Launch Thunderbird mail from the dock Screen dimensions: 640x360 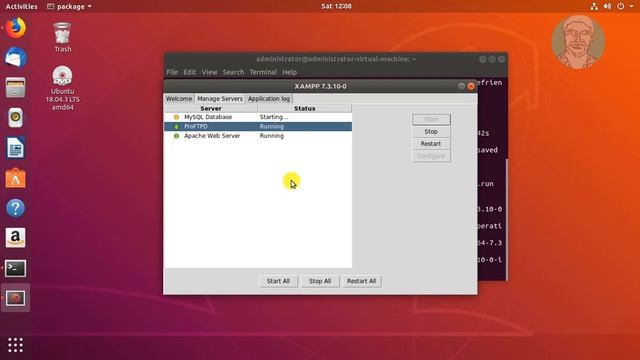tap(16, 58)
